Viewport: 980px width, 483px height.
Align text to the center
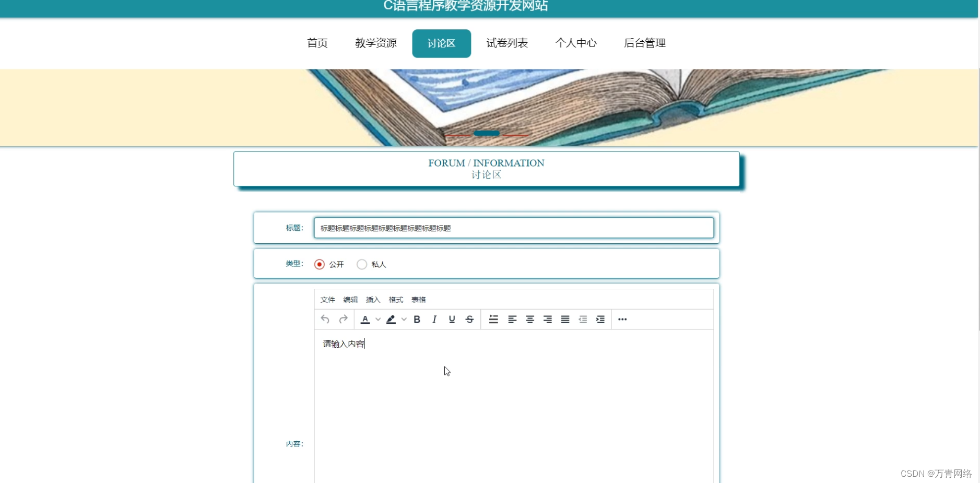[x=529, y=319]
